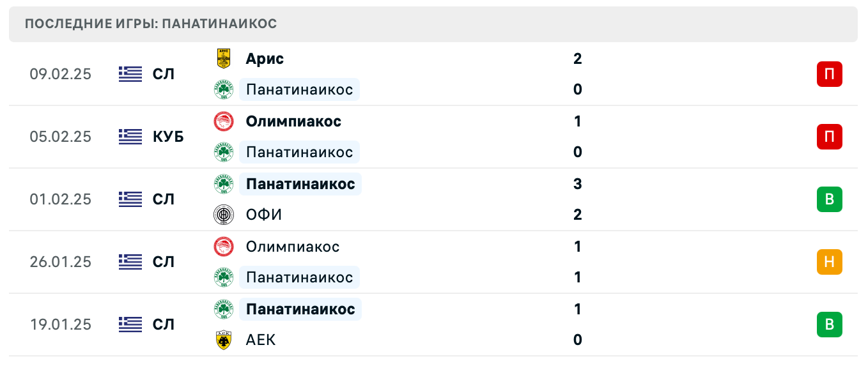Click Olympiacos logo in the 05.02.25 match
Image resolution: width=868 pixels, height=368 pixels.
(x=223, y=121)
